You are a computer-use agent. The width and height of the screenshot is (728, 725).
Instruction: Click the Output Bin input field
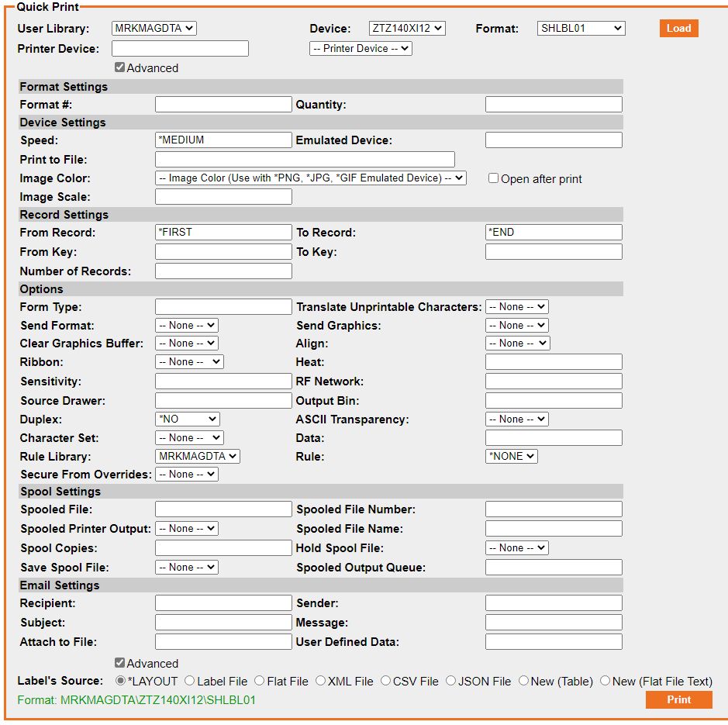(554, 400)
